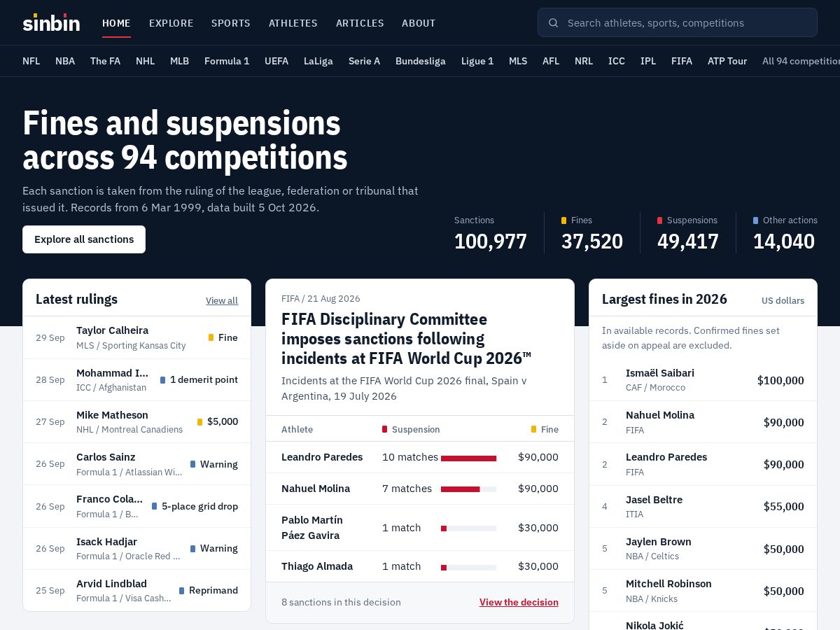The height and width of the screenshot is (630, 840).
Task: Select MLS competition link
Action: click(x=518, y=61)
